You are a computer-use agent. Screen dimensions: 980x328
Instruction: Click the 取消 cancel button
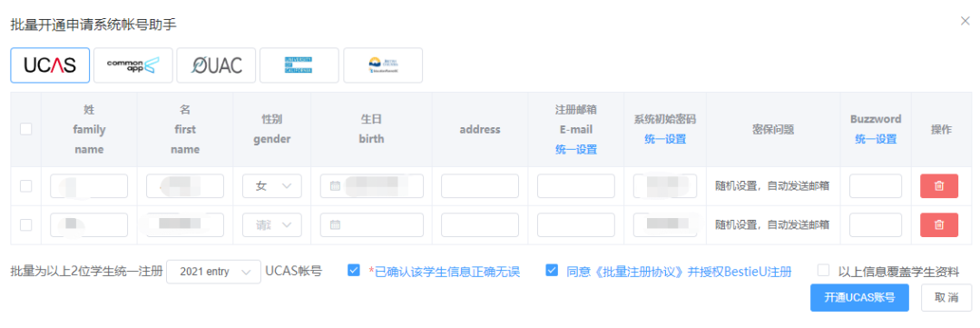pyautogui.click(x=946, y=298)
